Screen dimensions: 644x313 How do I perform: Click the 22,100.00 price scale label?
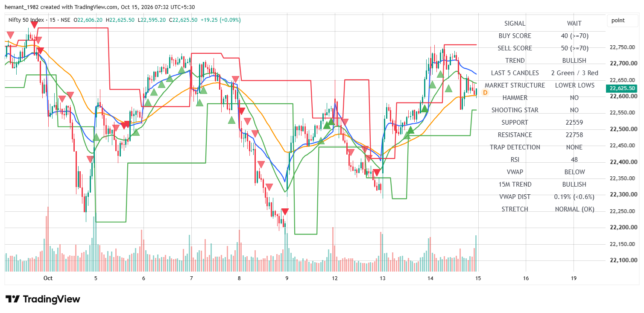click(623, 260)
